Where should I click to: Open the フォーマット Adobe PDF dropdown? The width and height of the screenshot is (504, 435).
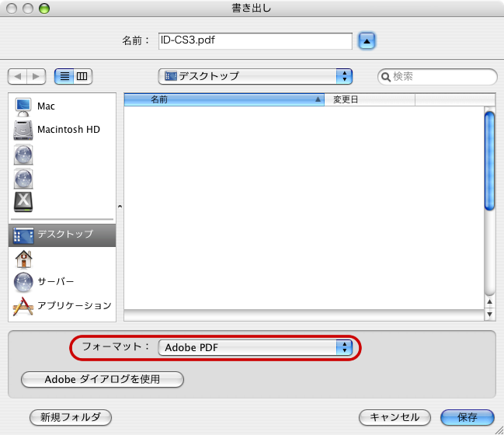(x=255, y=347)
